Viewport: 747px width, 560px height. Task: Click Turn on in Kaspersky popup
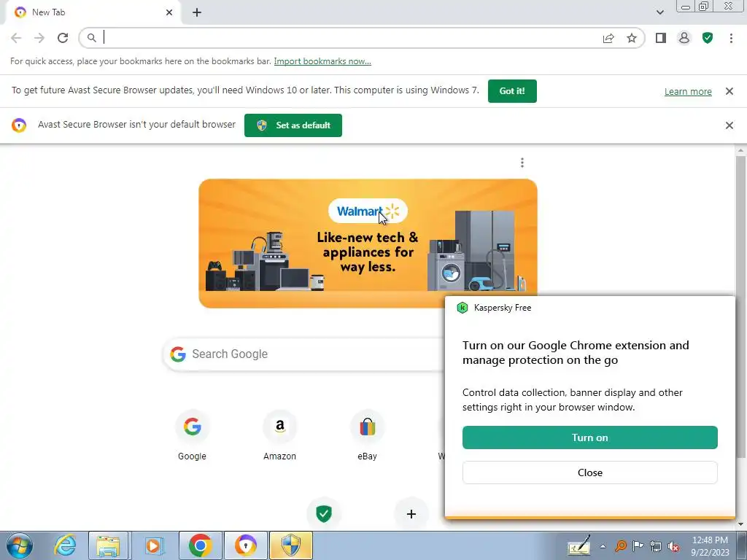pyautogui.click(x=589, y=437)
